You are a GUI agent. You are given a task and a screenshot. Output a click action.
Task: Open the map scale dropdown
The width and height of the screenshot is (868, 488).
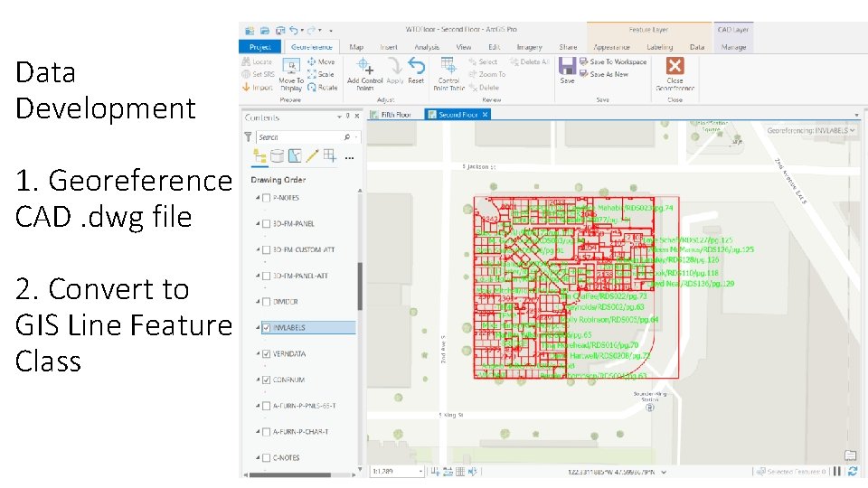tap(420, 472)
